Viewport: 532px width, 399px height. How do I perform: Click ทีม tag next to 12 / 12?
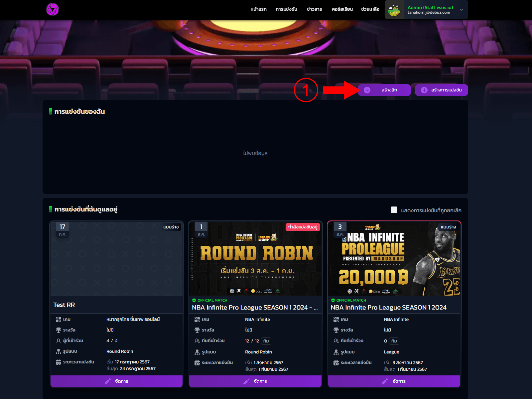click(266, 341)
